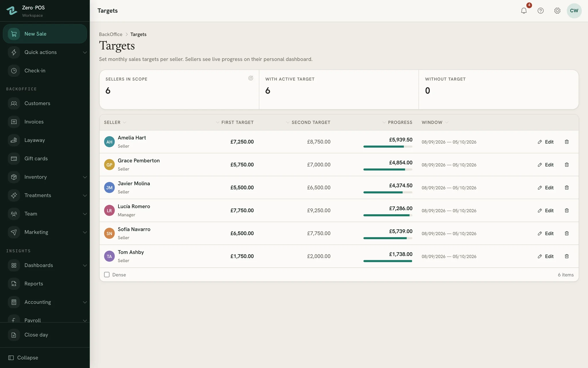Delete Amelia Hart's target with trash icon

click(x=567, y=142)
